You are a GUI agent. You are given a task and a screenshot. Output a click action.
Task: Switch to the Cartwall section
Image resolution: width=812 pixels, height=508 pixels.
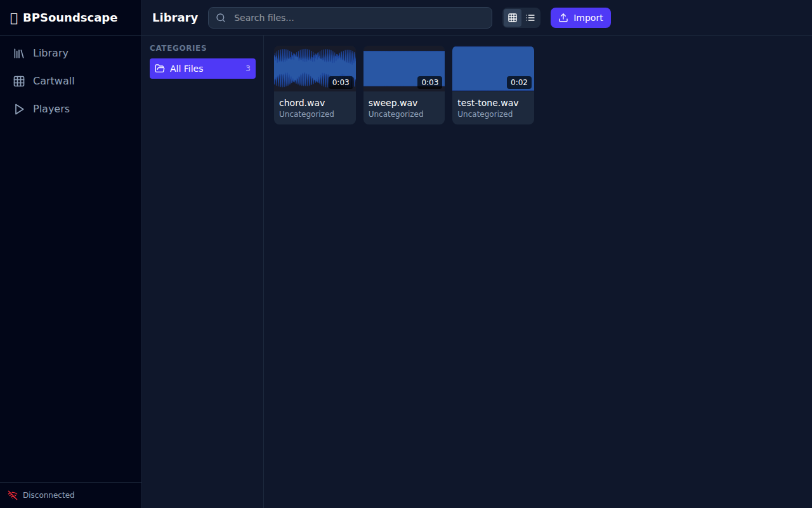[53, 81]
